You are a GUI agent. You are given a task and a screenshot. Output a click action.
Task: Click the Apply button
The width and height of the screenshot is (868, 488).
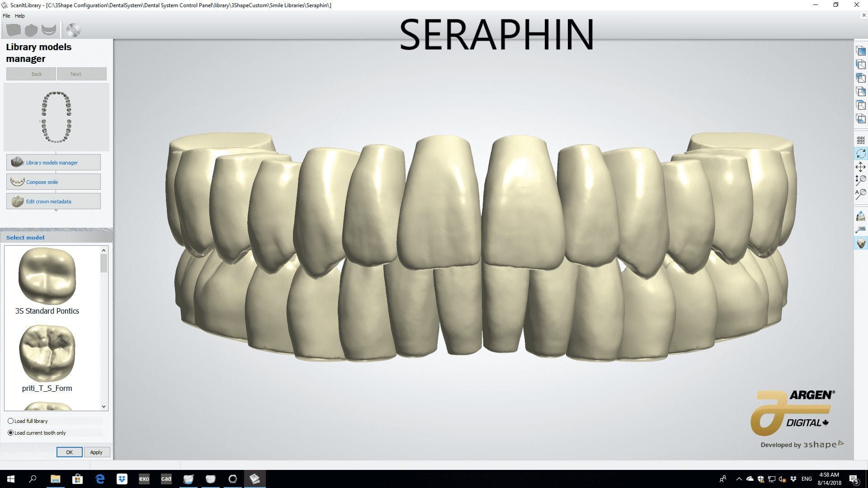[96, 452]
